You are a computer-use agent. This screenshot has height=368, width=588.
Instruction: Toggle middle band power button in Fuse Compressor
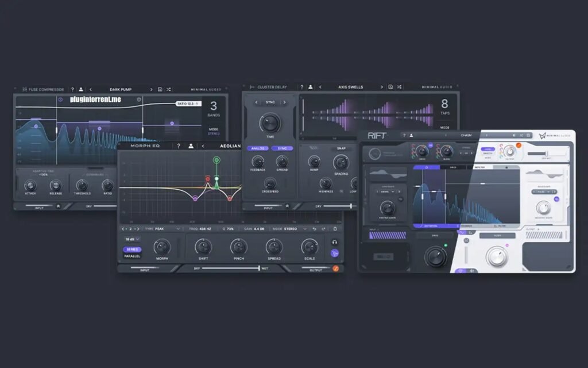point(139,99)
